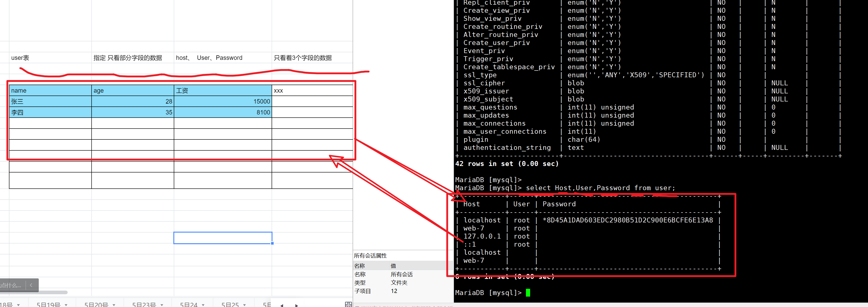
Task: Click the 所有会话属性 panel header
Action: [370, 255]
